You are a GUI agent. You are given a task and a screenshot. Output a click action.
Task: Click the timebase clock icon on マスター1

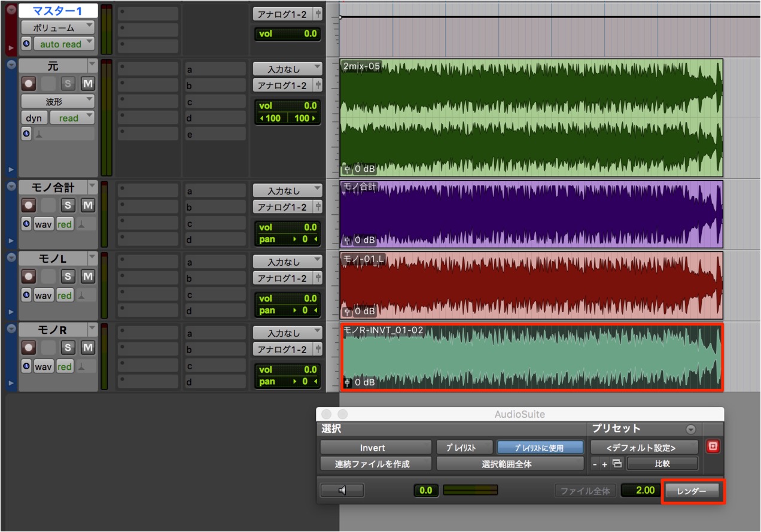point(26,44)
